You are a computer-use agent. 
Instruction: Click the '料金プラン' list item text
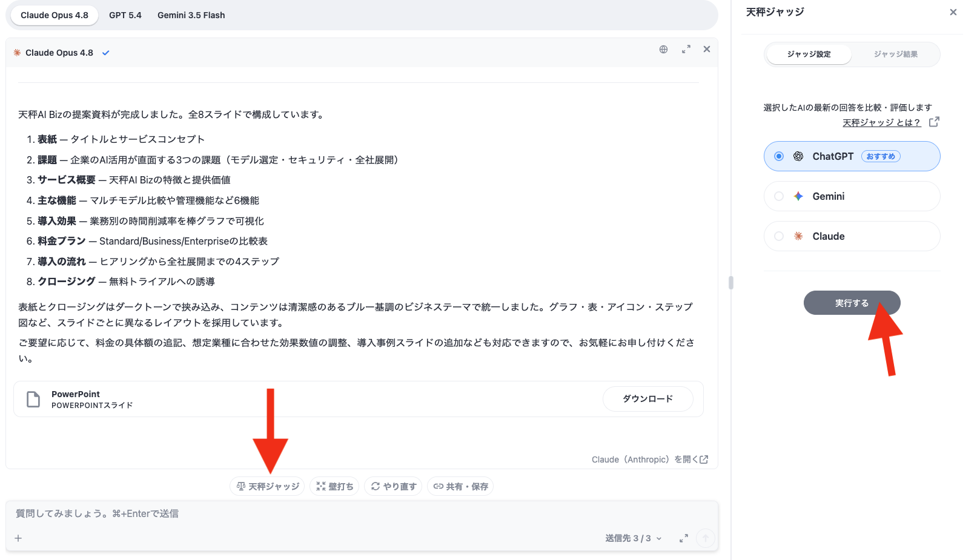62,241
